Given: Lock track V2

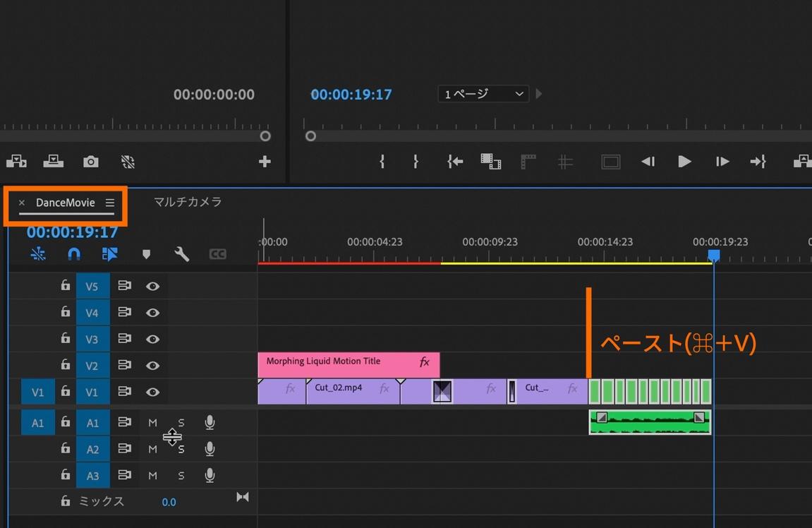Looking at the screenshot, I should click(65, 364).
